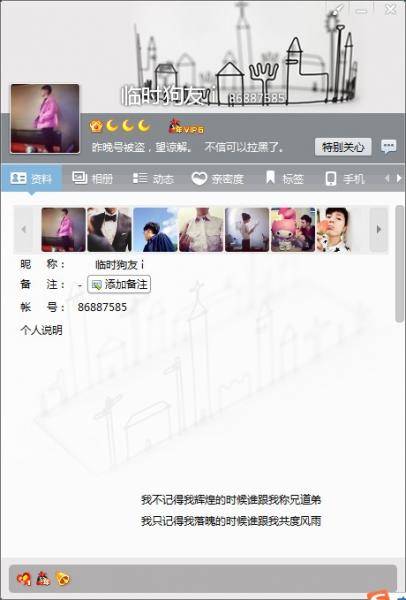Click the orange house level icon
This screenshot has width=406, height=600.
(96, 126)
